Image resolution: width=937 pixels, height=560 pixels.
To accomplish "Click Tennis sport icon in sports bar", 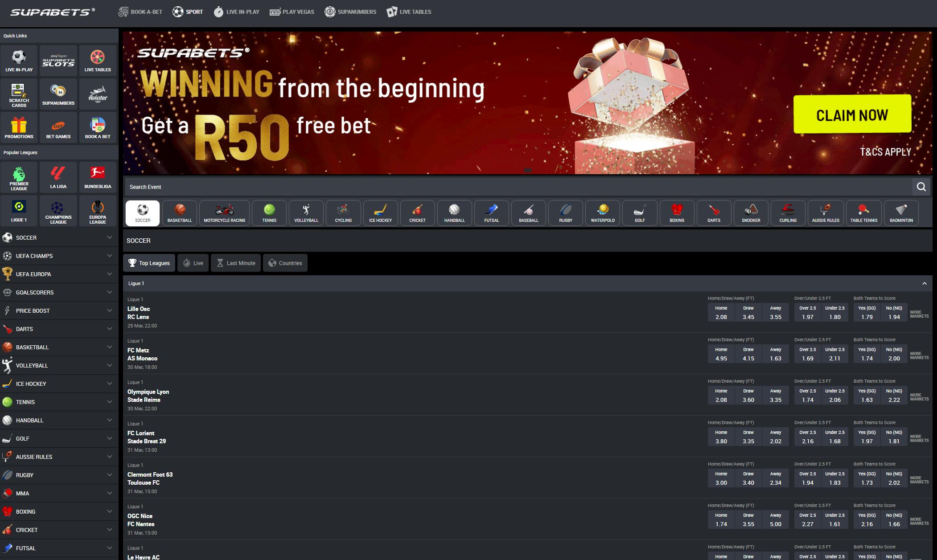I will (x=269, y=212).
